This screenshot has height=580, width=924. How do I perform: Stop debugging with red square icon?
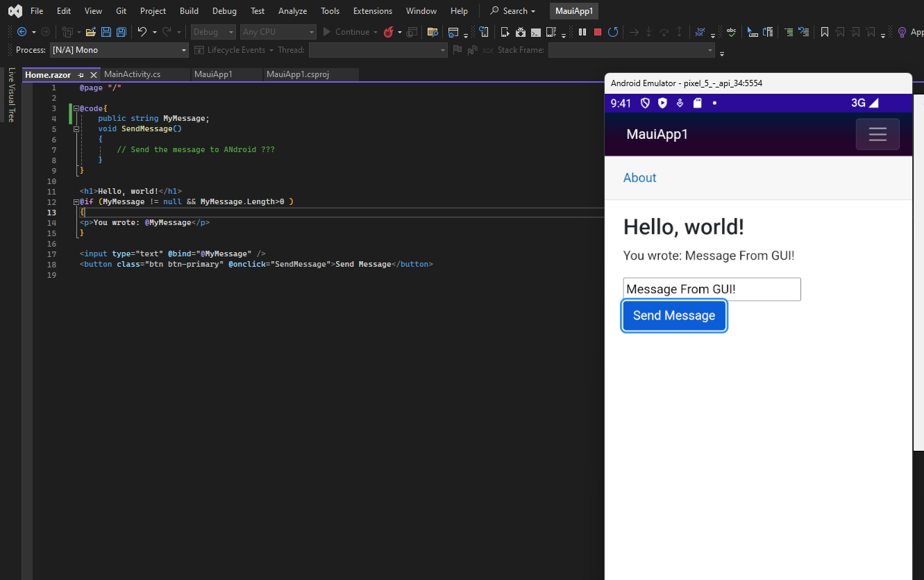click(x=598, y=32)
